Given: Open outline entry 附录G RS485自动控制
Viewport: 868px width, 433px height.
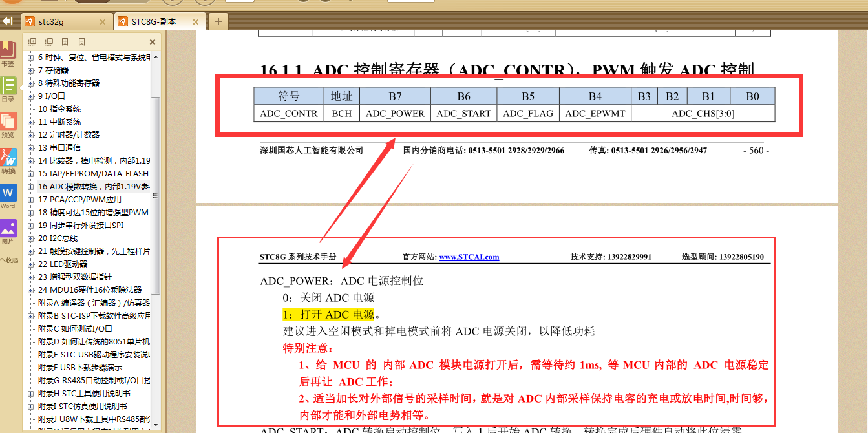Looking at the screenshot, I should pyautogui.click(x=94, y=381).
